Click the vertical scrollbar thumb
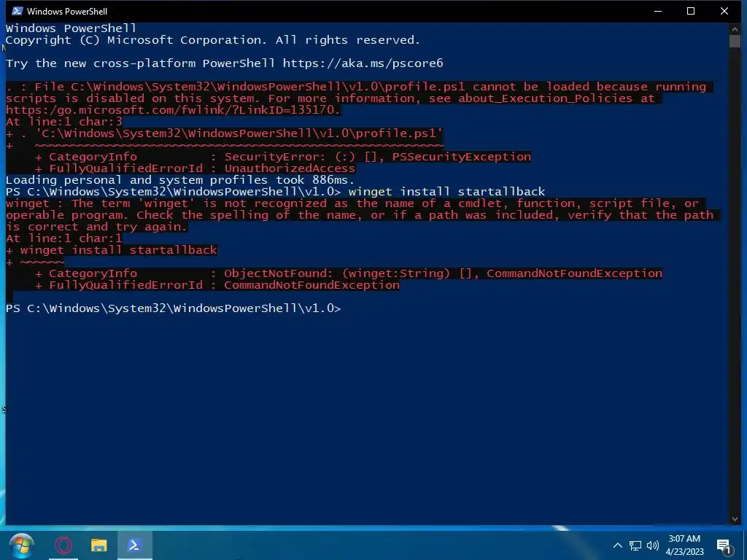The width and height of the screenshot is (747, 560). pos(735,42)
